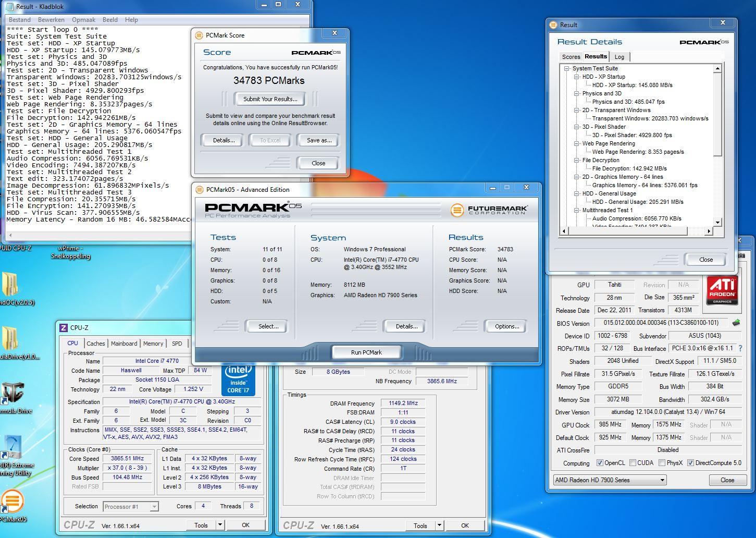The width and height of the screenshot is (756, 538).
Task: Select the Audio Compression: 6056.770 KB/s tree row
Action: 637,218
